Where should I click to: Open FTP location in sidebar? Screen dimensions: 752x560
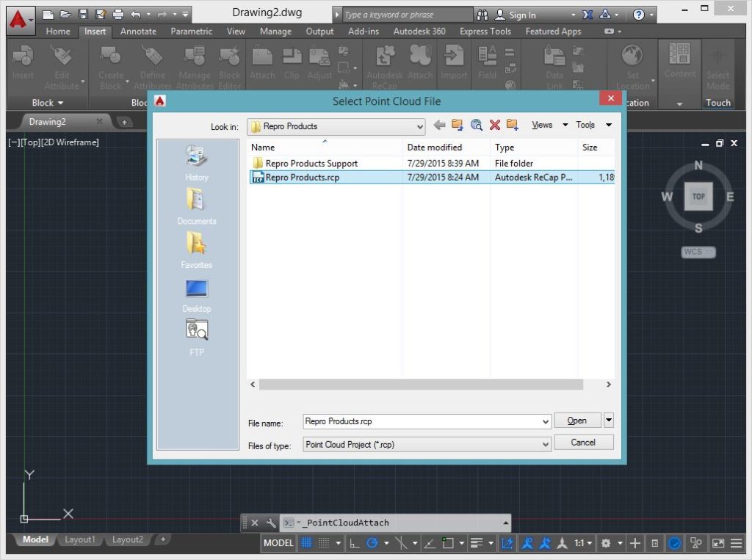197,338
